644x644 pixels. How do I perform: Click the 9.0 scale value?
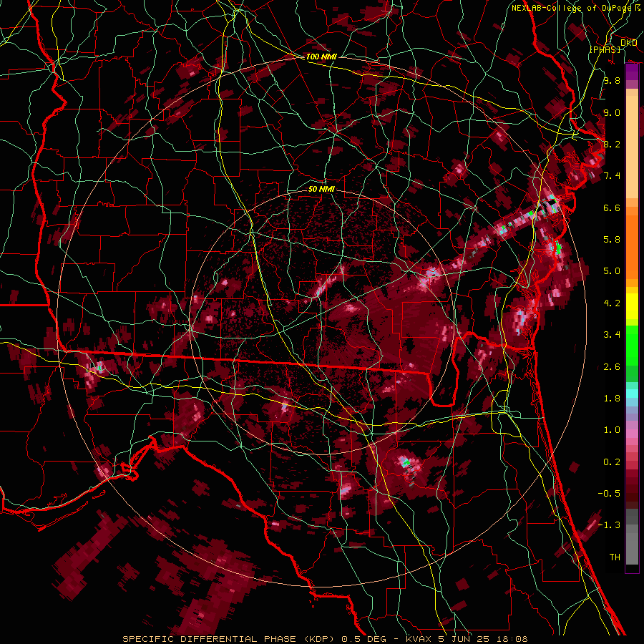click(612, 113)
